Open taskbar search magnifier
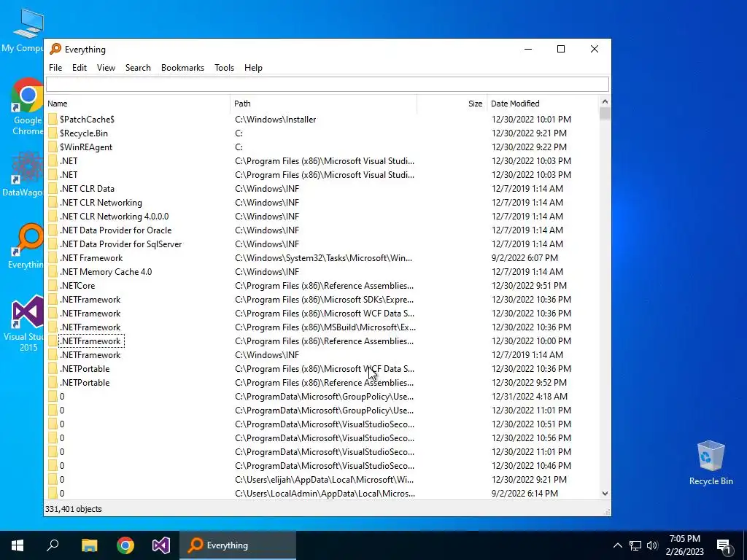The width and height of the screenshot is (747, 560). pos(53,545)
